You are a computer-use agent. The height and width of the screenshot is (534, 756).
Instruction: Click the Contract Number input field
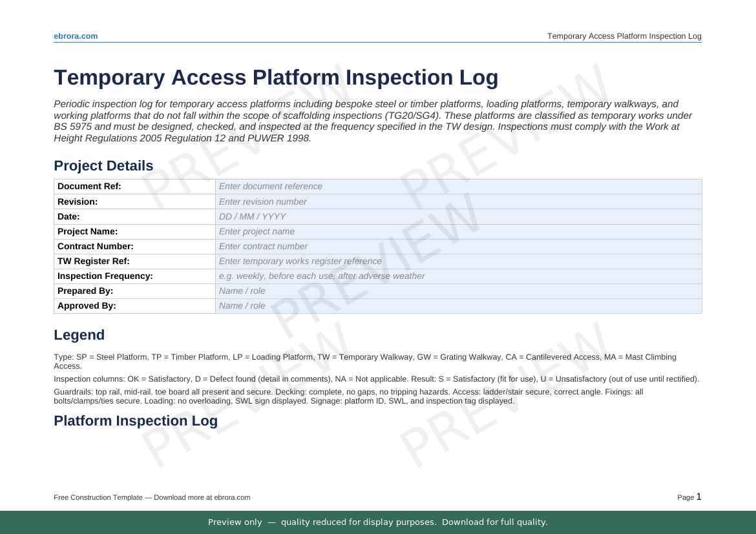coord(457,246)
